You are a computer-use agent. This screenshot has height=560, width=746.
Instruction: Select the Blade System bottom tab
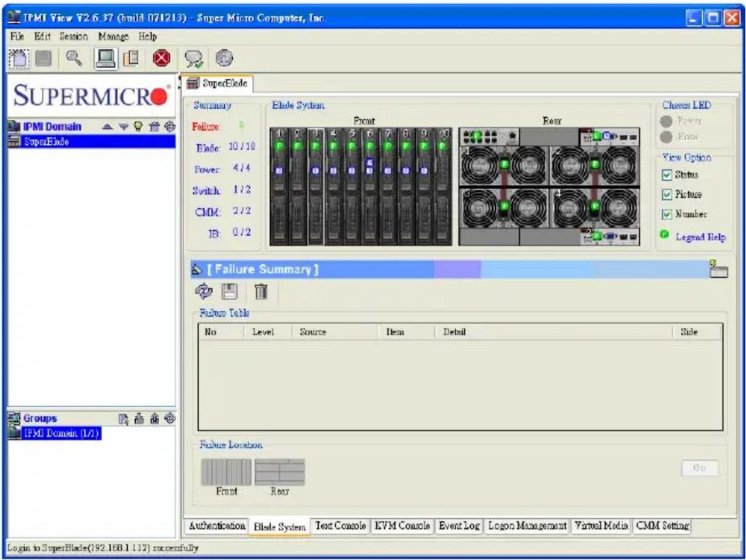tap(279, 527)
